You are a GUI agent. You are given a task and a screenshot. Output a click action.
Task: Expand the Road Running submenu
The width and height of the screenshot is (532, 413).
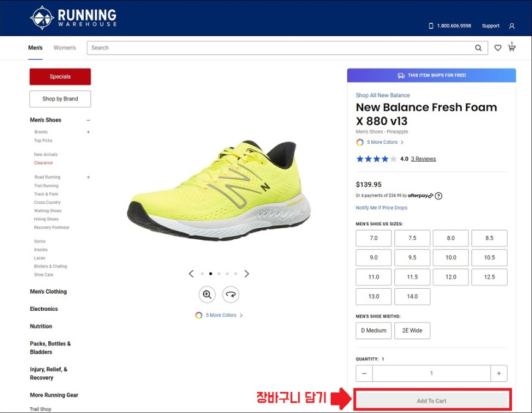coord(88,177)
